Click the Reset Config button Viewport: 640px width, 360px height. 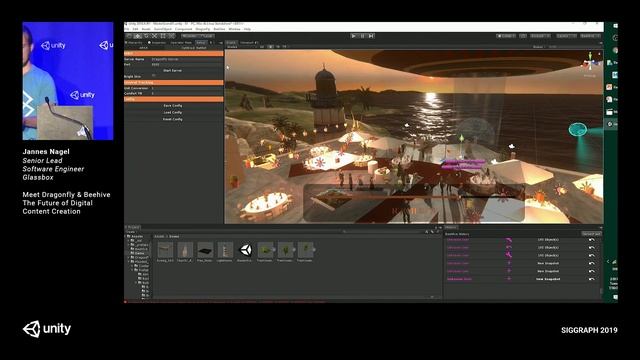(x=173, y=120)
